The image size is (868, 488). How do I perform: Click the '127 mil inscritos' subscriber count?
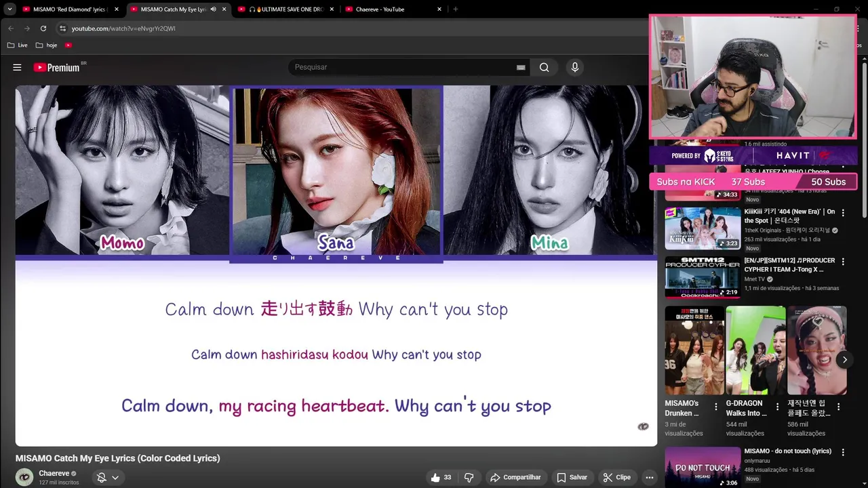coord(59,483)
